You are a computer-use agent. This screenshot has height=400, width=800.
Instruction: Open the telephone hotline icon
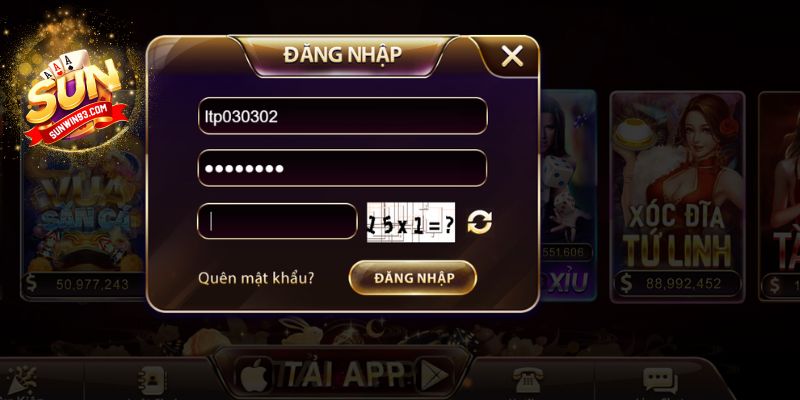pos(528,380)
